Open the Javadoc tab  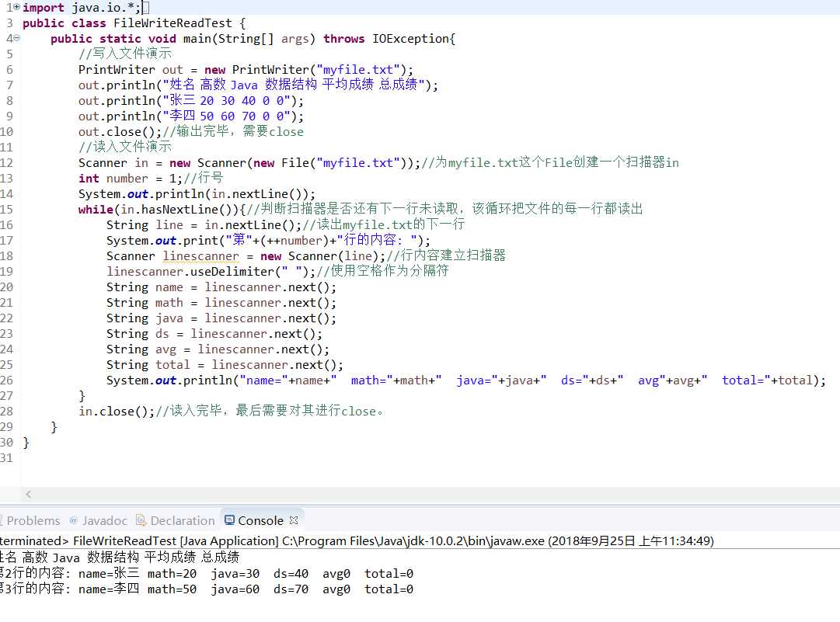coord(99,520)
